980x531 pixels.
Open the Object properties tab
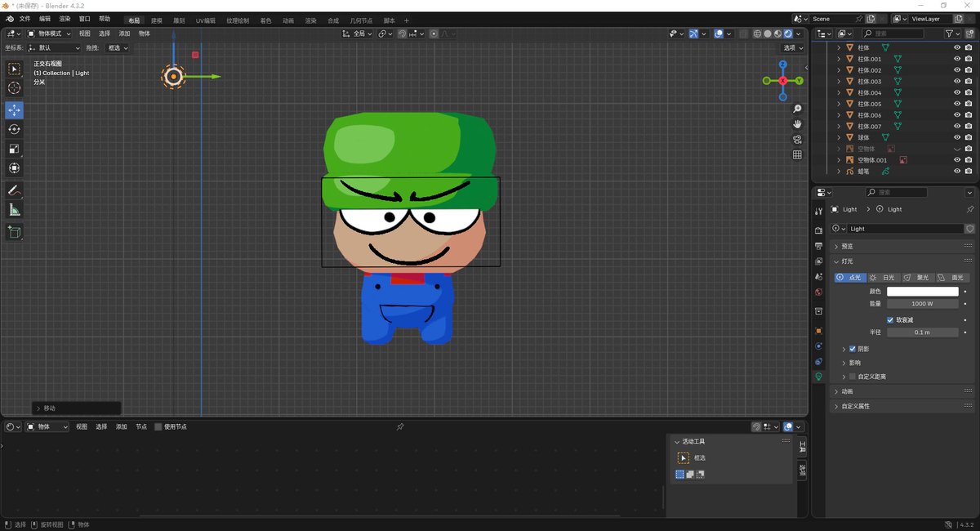pos(818,331)
